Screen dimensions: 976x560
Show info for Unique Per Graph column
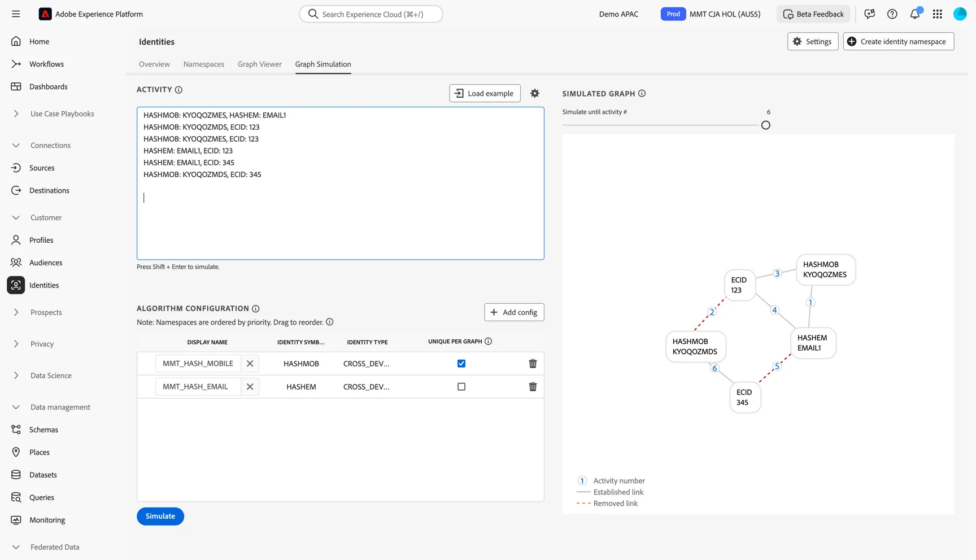pyautogui.click(x=489, y=342)
